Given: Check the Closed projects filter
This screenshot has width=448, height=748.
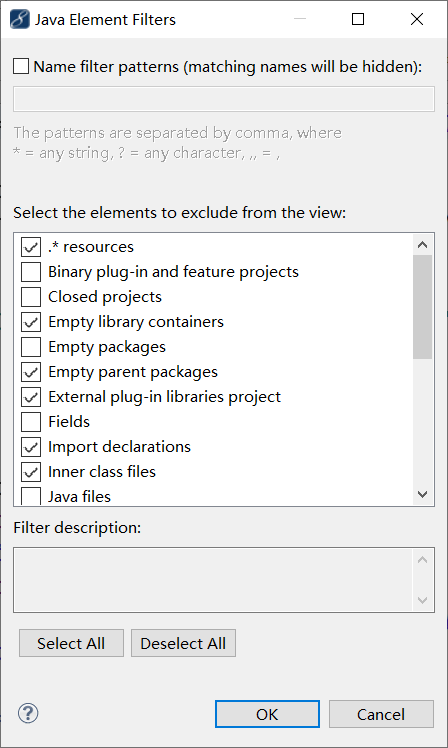Looking at the screenshot, I should [31, 297].
